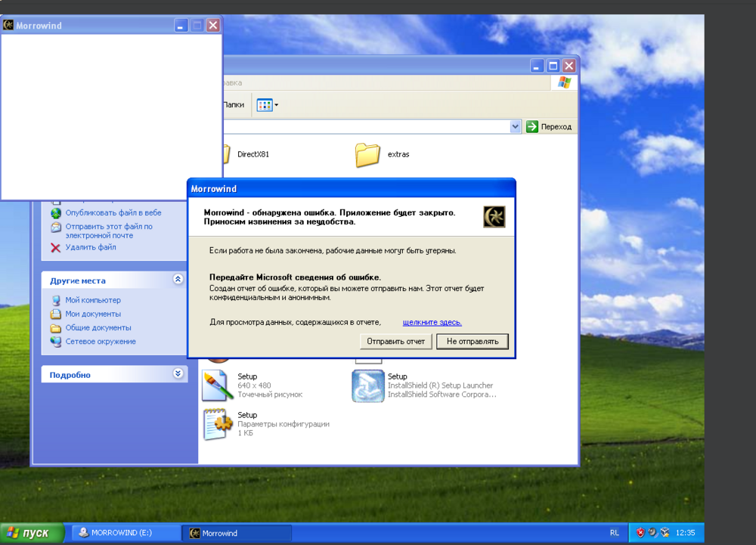Click the Не отправлять button
Viewport: 756px width, 545px height.
coord(472,341)
